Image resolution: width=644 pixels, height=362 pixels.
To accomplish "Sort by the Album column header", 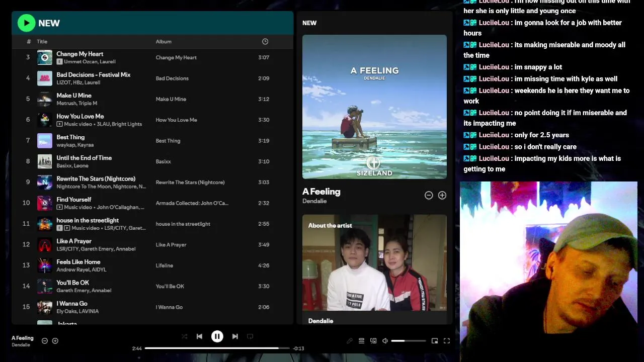I will pos(164,42).
